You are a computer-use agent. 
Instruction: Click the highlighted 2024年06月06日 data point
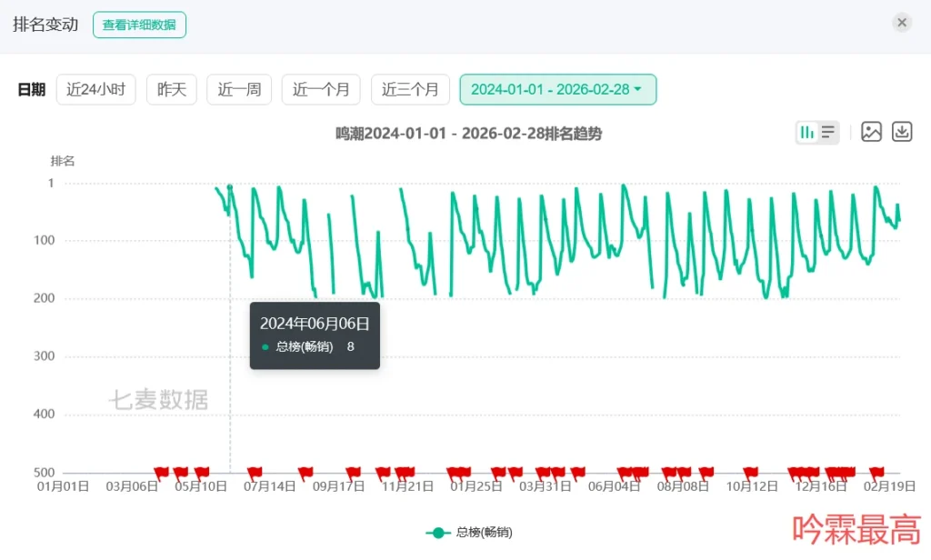click(x=230, y=187)
